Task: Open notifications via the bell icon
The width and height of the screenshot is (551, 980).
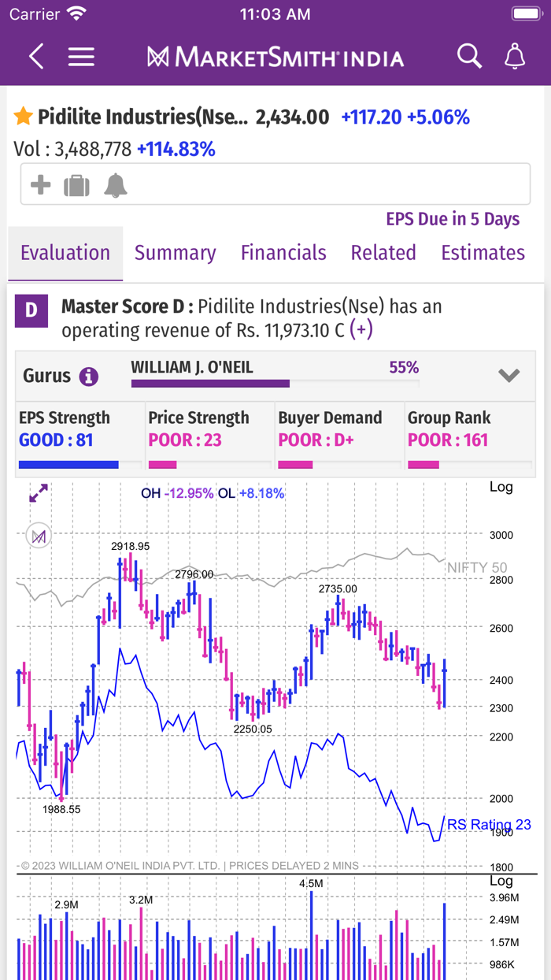Action: [513, 56]
